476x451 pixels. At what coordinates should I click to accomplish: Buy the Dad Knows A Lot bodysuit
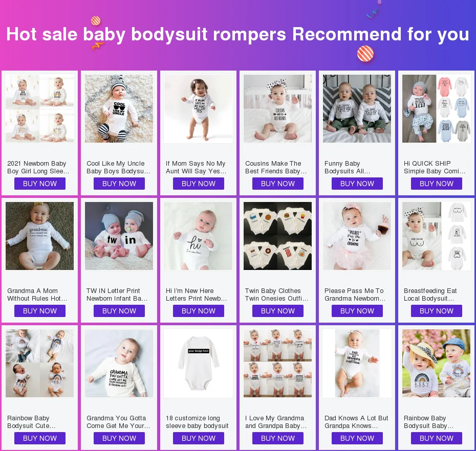pyautogui.click(x=357, y=438)
